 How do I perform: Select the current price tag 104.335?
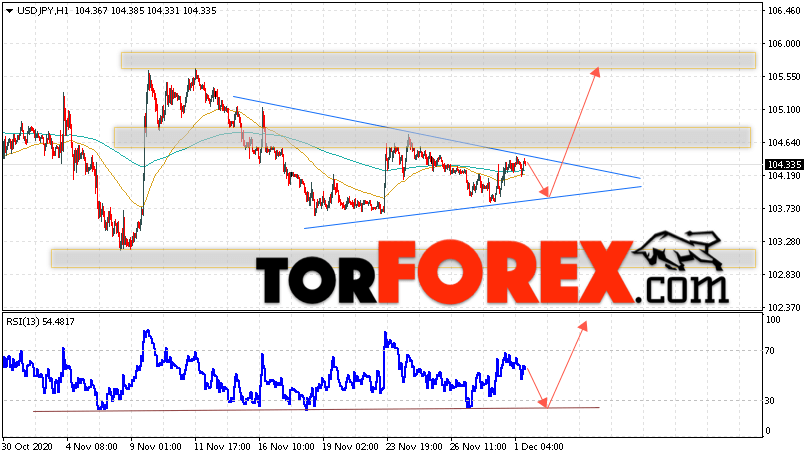784,165
